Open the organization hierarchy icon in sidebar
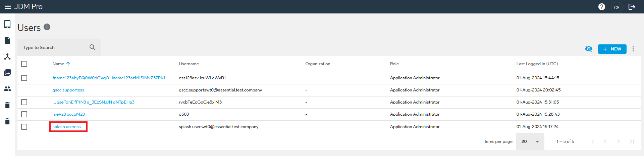Image resolution: width=644 pixels, height=156 pixels. (7, 56)
